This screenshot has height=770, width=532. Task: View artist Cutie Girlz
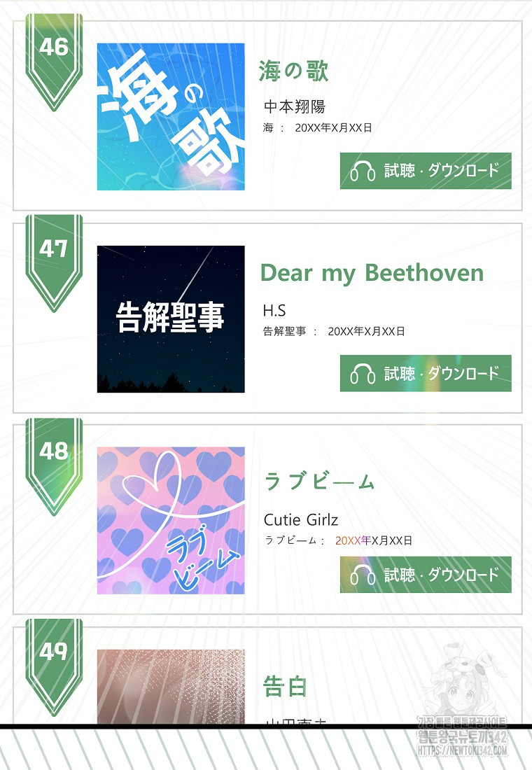[x=301, y=519]
